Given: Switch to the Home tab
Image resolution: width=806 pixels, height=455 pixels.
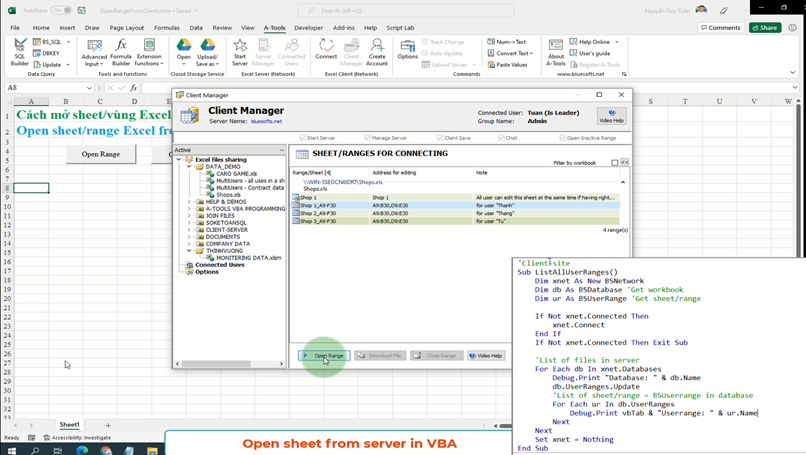Looking at the screenshot, I should [41, 28].
